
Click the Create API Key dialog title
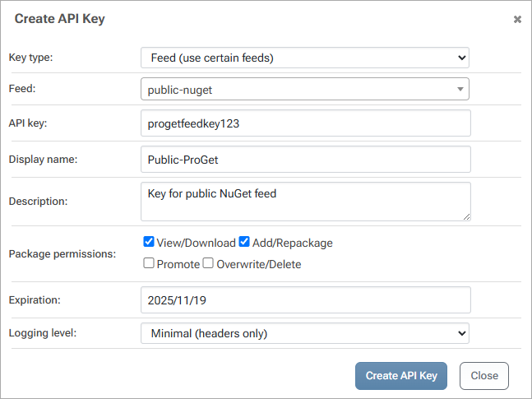(59, 18)
